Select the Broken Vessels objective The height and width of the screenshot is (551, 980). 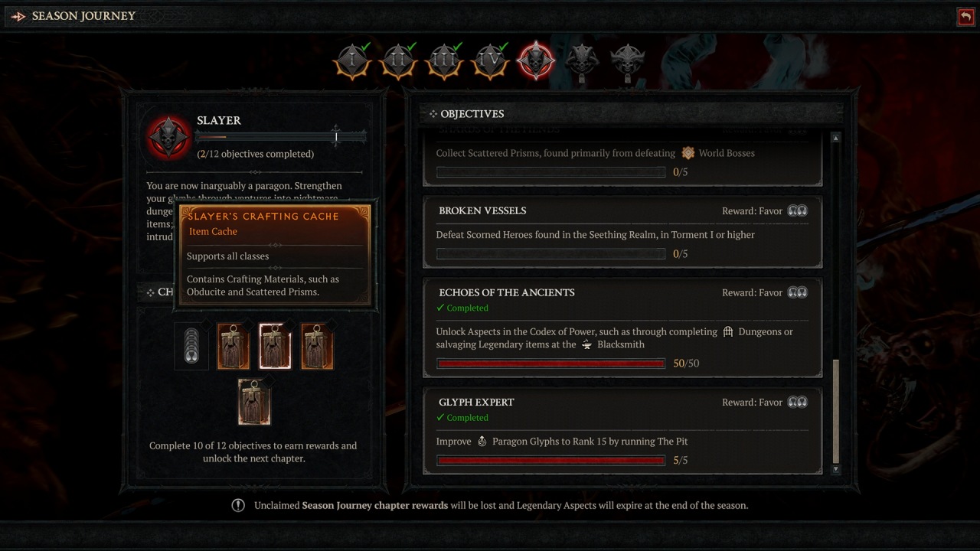(622, 232)
